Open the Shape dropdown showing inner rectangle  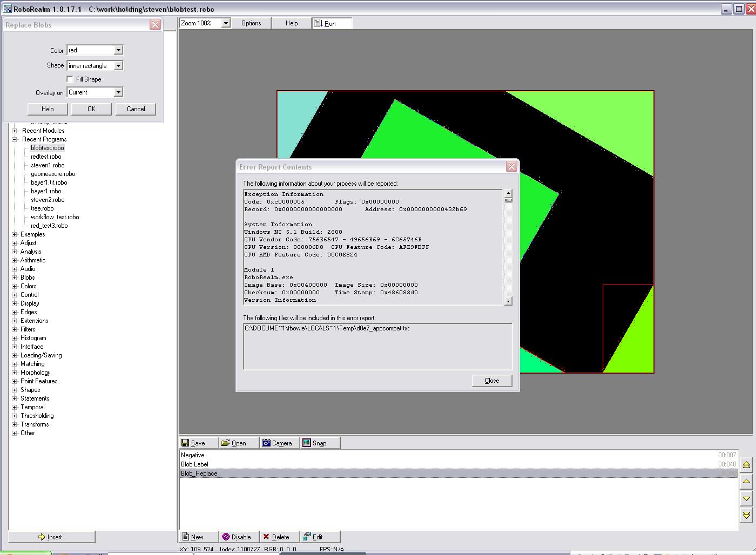coord(118,66)
